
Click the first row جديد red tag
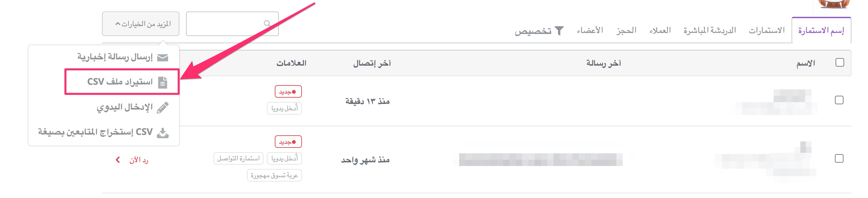[288, 91]
